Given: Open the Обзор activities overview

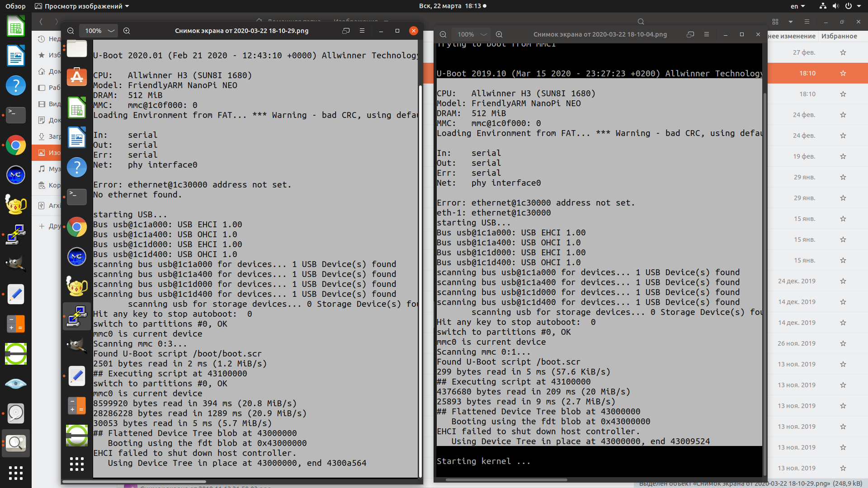Looking at the screenshot, I should [15, 6].
